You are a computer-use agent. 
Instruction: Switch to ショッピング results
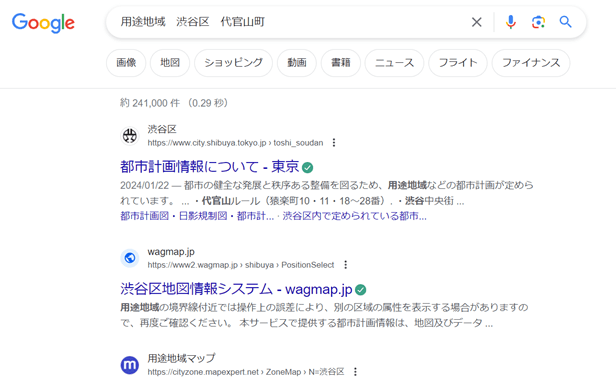(233, 63)
